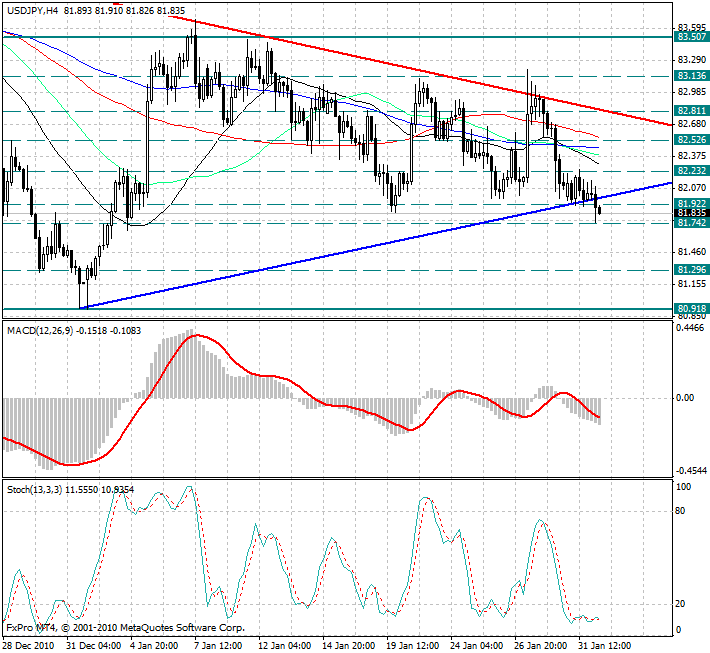Select the 80.918 price level label
This screenshot has width=710, height=653.
tap(692, 309)
